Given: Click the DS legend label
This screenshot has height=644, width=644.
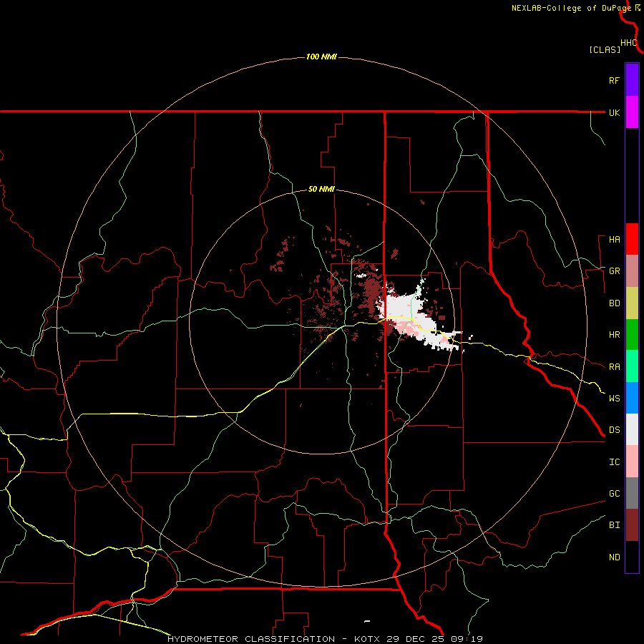Looking at the screenshot, I should (614, 430).
